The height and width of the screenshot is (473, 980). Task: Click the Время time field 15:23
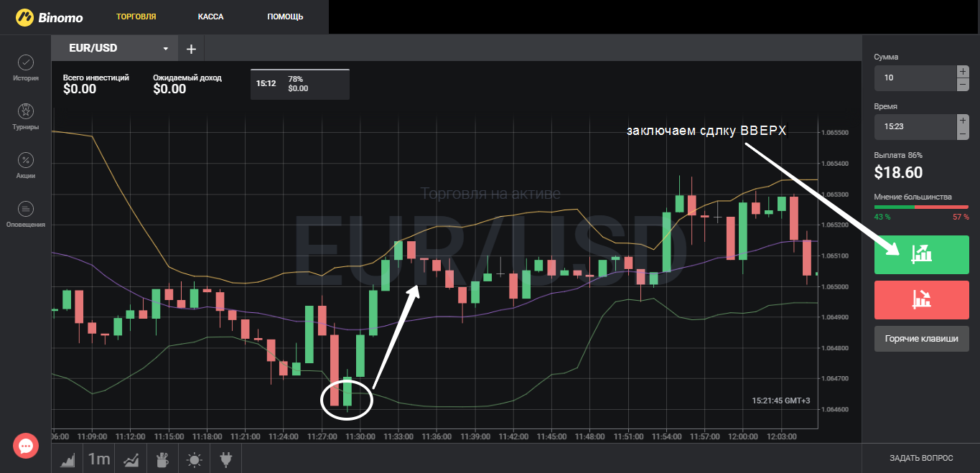tap(915, 126)
